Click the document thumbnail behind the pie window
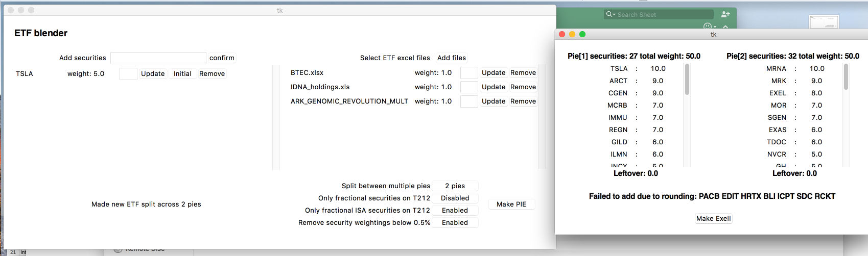This screenshot has width=868, height=256. coord(824,22)
